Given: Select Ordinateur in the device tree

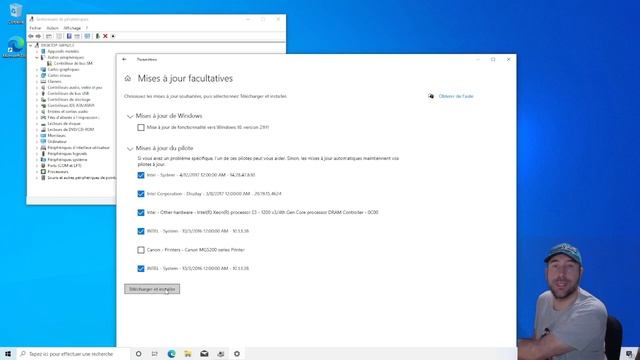Looking at the screenshot, I should click(x=57, y=142).
